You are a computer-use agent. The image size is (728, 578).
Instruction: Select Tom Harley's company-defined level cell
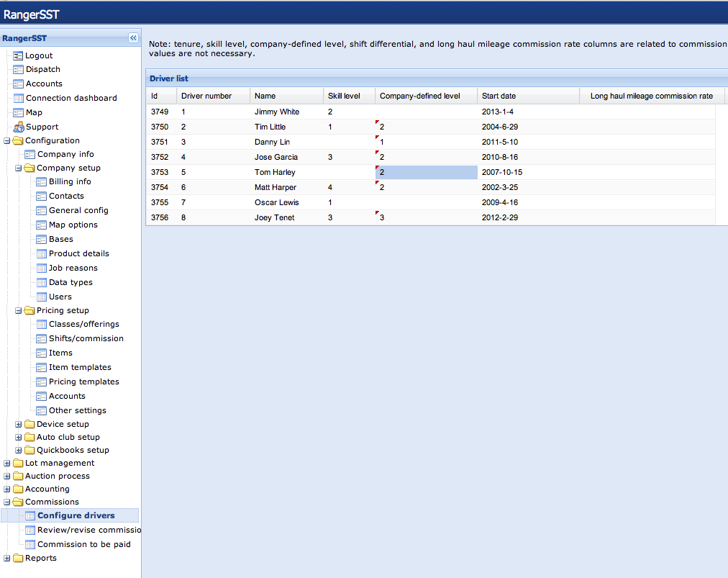pyautogui.click(x=426, y=173)
